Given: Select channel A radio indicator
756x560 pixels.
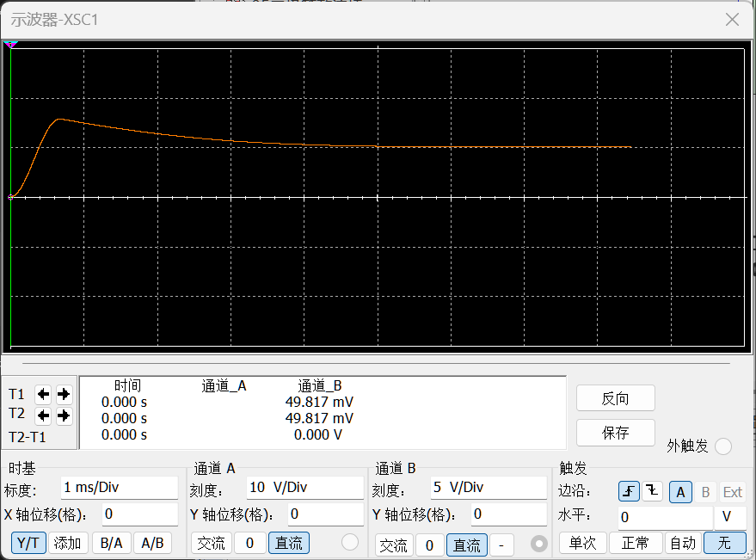Looking at the screenshot, I should (x=349, y=542).
